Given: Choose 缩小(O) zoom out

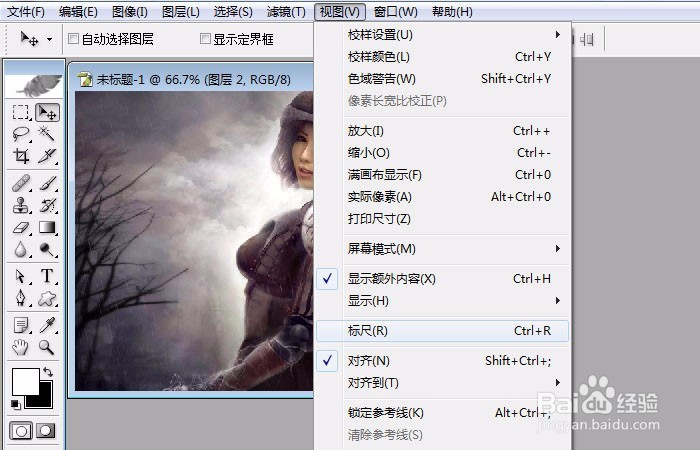Looking at the screenshot, I should (x=442, y=153).
